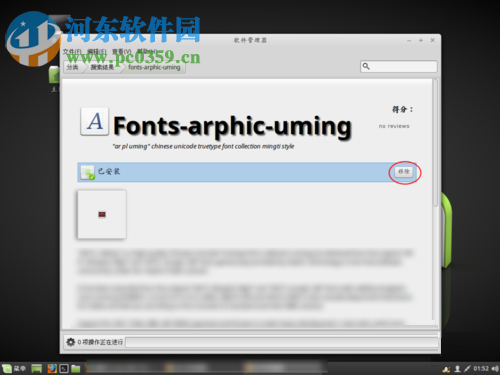Open the 文件(F) menu
The image size is (500, 375).
click(72, 52)
